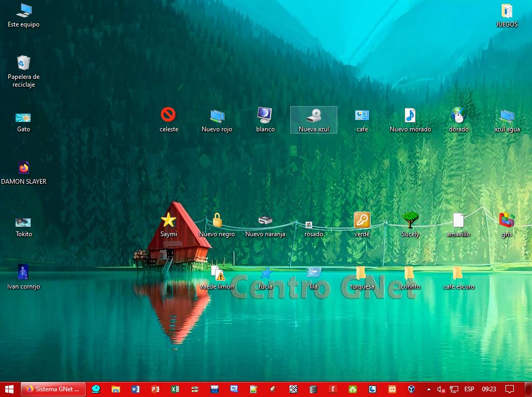
Task: Open File Explorer in the taskbar
Action: 116,389
